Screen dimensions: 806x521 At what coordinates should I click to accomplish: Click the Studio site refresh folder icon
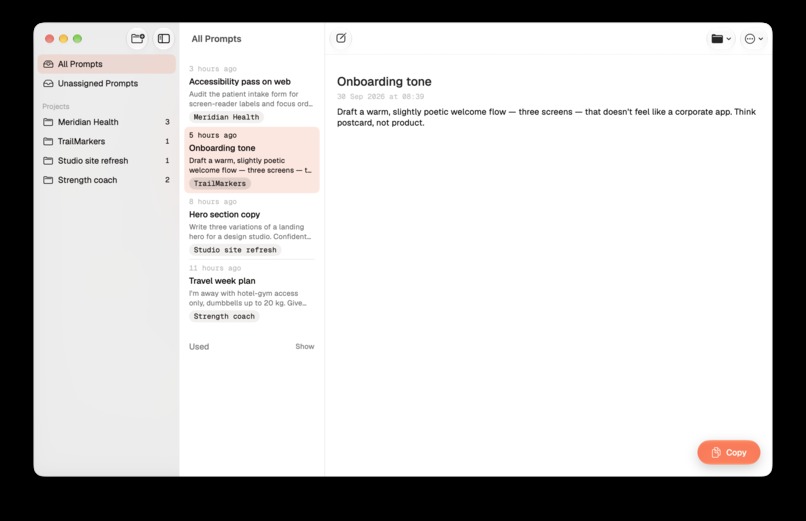click(x=48, y=161)
